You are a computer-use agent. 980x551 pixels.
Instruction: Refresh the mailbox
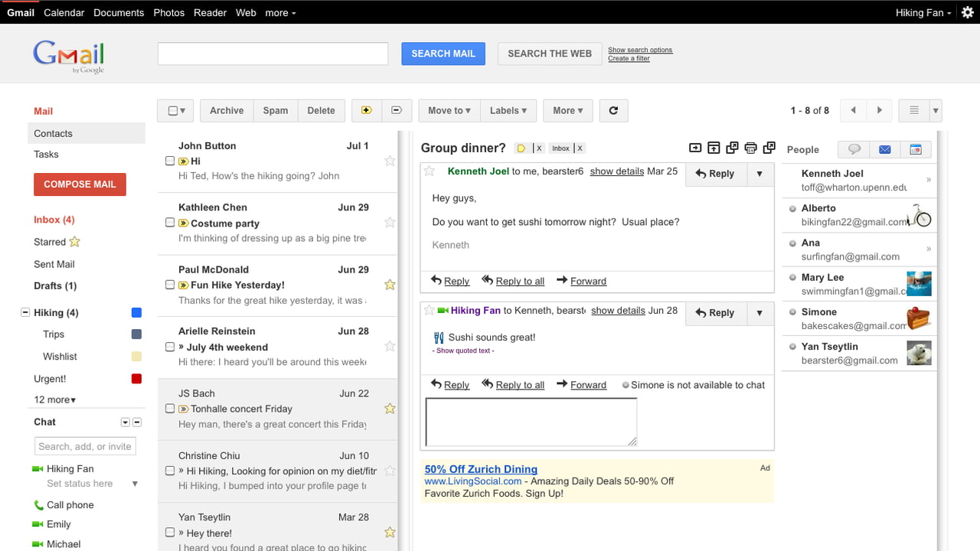click(x=613, y=110)
